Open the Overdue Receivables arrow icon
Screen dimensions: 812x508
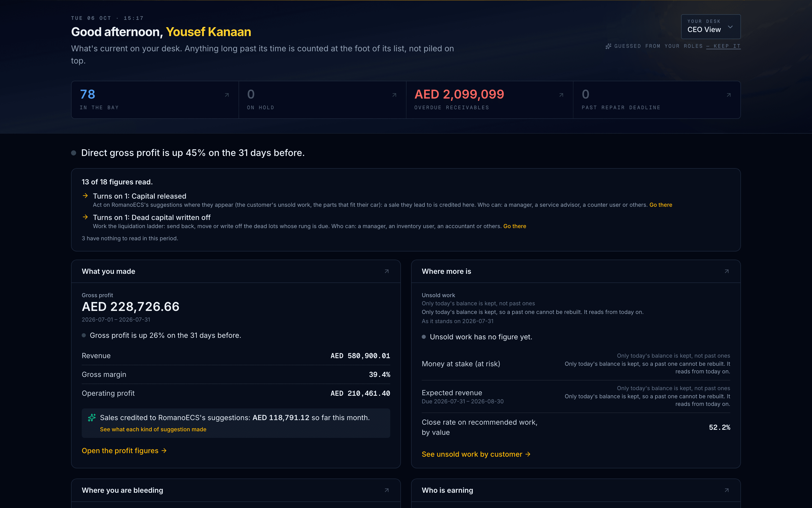click(561, 95)
